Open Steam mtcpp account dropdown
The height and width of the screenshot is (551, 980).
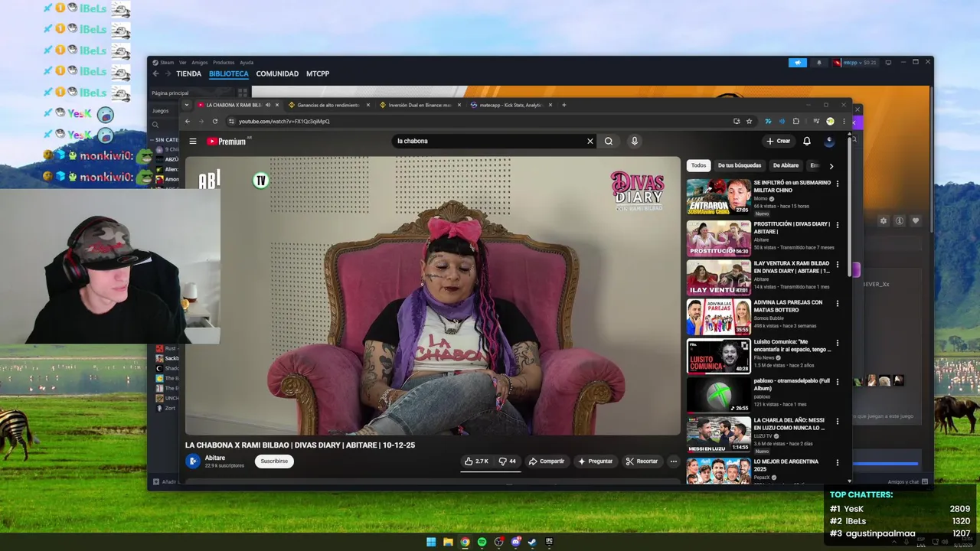854,63
